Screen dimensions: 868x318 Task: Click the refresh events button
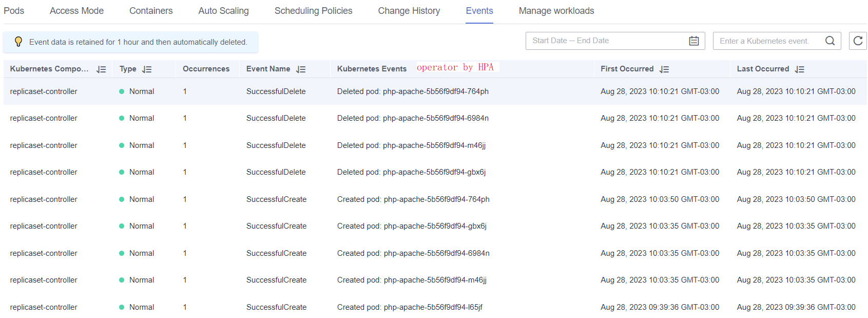click(x=858, y=41)
